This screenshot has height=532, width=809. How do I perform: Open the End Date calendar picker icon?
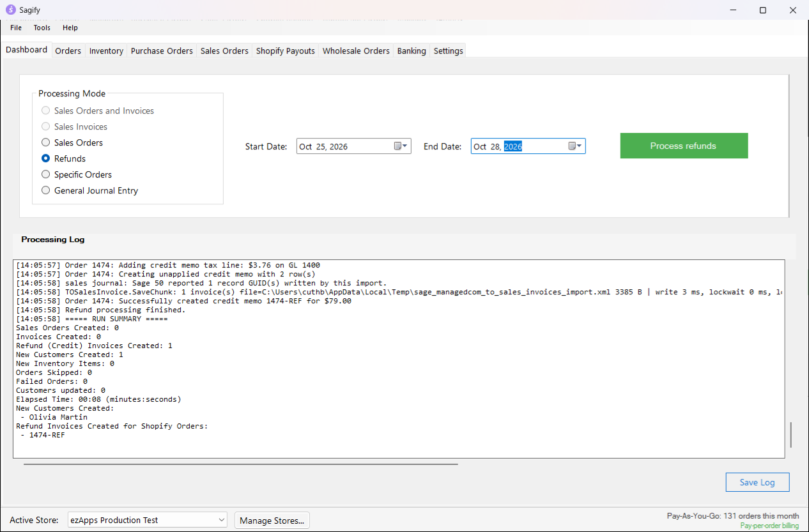tap(575, 146)
